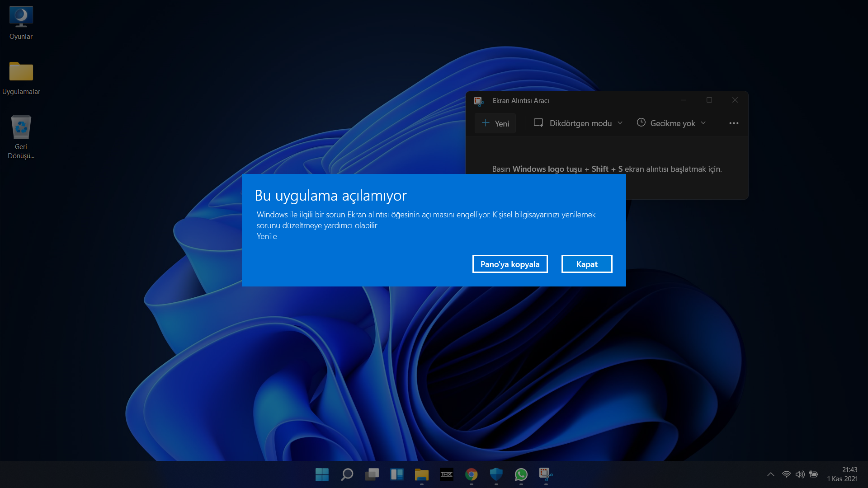
Task: Expand the Dikdörtgen modu dropdown
Action: tap(578, 123)
